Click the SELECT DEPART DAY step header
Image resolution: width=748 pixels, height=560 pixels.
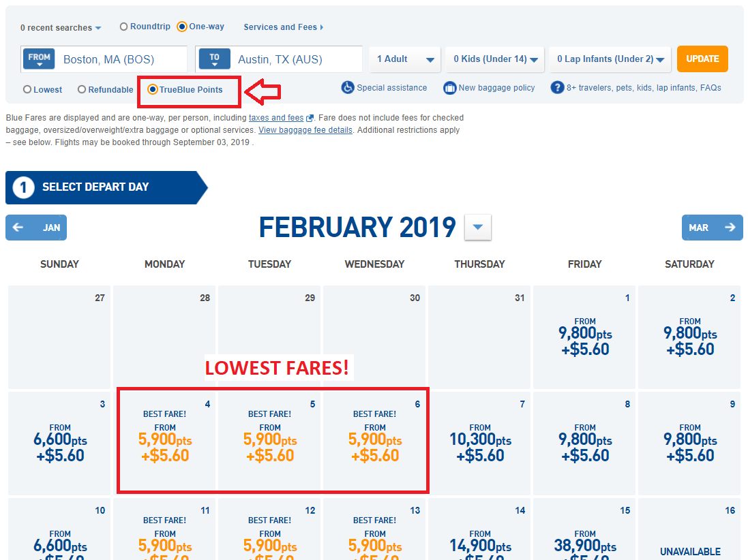[106, 187]
